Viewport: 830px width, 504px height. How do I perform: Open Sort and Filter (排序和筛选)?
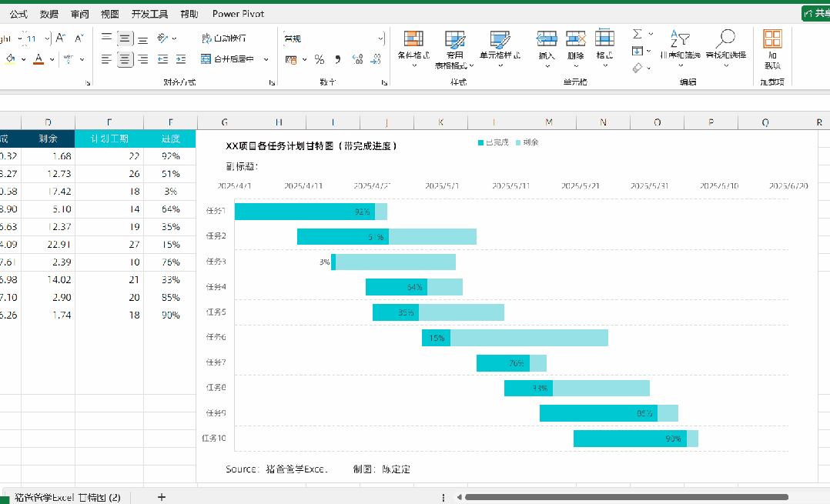[680, 49]
